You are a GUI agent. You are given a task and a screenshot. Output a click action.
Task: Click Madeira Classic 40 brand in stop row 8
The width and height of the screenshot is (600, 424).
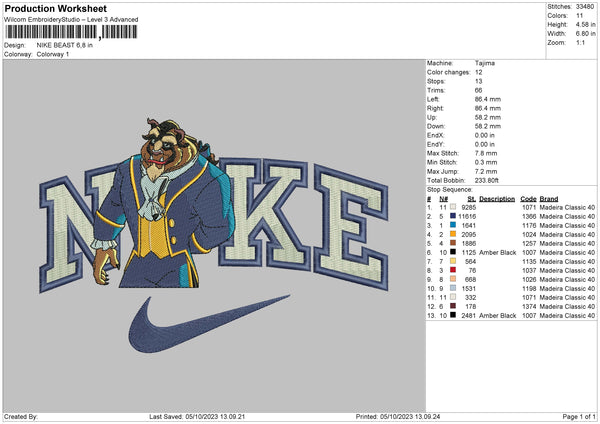567,271
